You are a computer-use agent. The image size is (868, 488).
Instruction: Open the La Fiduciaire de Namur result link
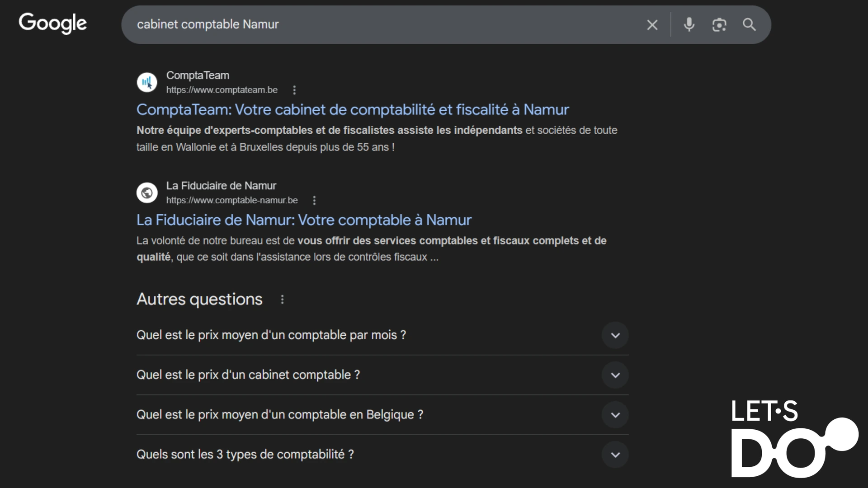304,220
